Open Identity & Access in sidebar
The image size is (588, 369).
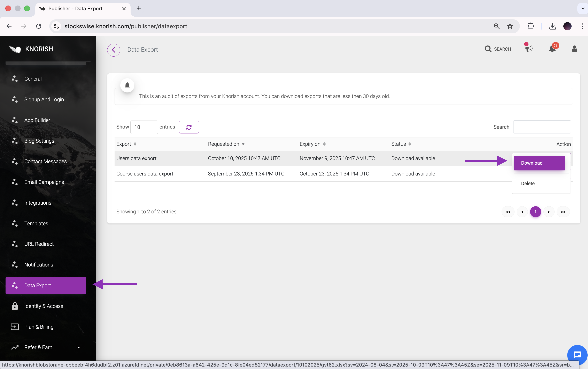pos(44,306)
